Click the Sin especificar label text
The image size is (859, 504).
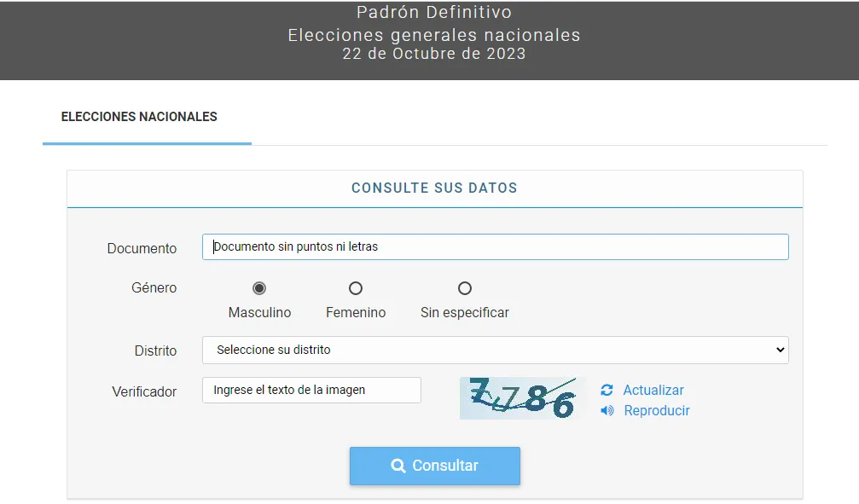click(x=465, y=313)
